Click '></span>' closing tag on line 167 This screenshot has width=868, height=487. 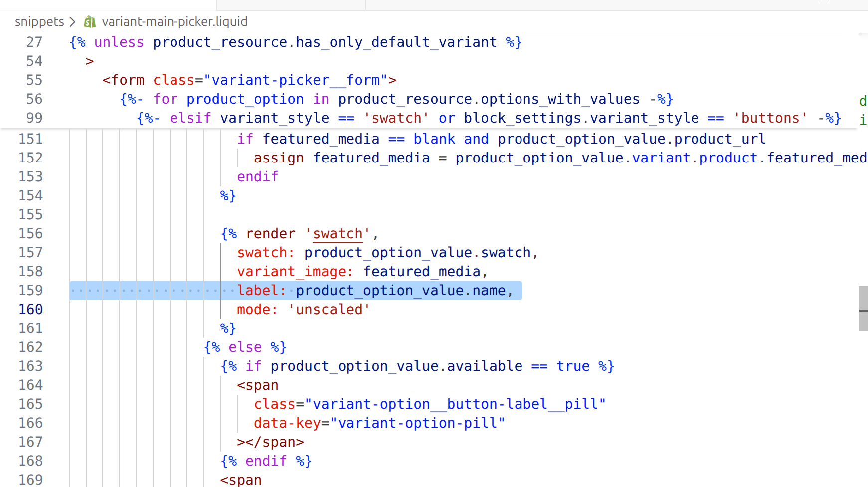271,442
